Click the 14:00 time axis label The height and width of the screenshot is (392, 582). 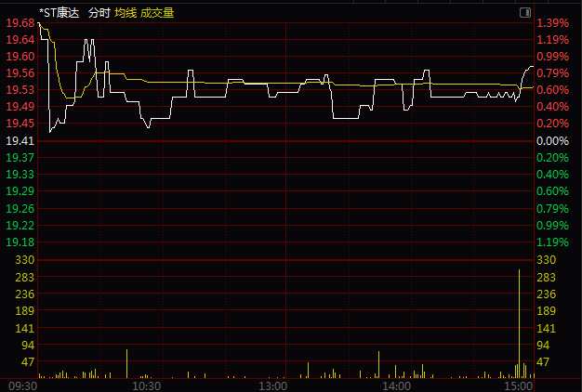[396, 386]
